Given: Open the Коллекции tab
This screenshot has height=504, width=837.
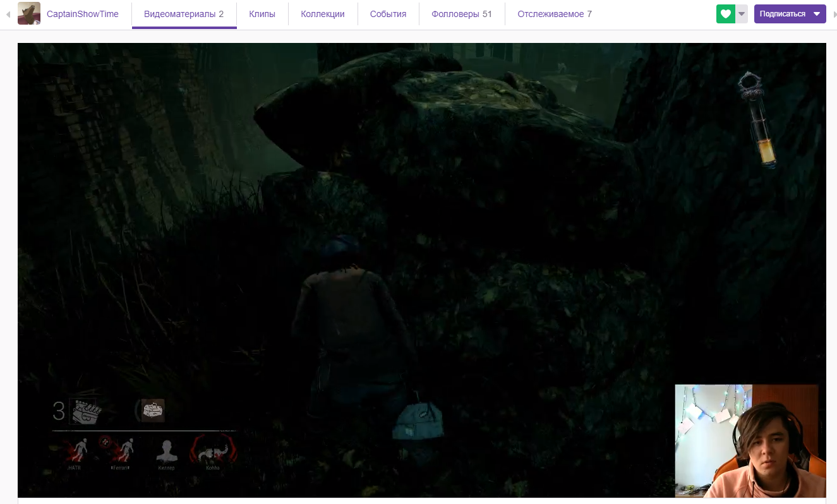Looking at the screenshot, I should (323, 14).
